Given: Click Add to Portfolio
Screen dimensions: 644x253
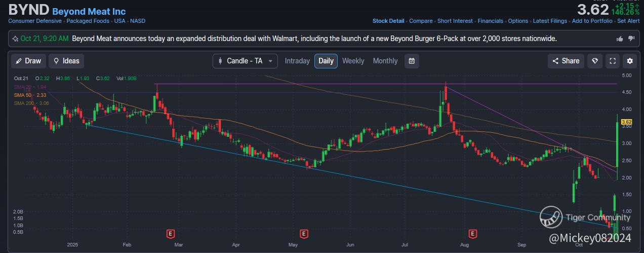Looking at the screenshot, I should [x=592, y=21].
